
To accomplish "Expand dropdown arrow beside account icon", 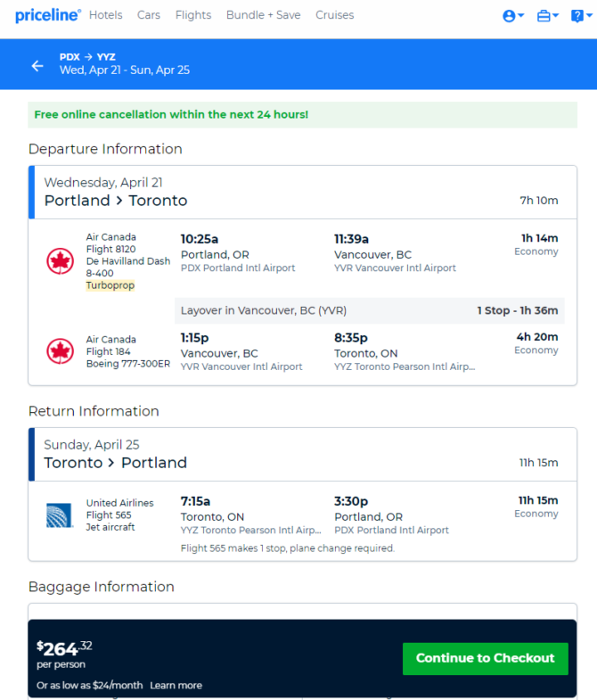I will coord(520,16).
